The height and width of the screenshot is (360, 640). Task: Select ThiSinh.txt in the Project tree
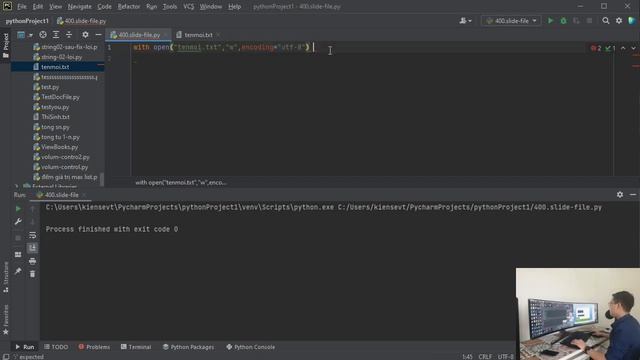(x=57, y=117)
